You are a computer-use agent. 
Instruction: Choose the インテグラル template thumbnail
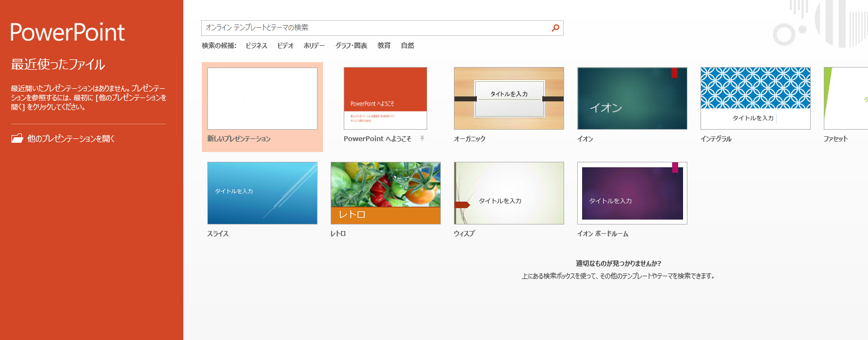(x=756, y=99)
